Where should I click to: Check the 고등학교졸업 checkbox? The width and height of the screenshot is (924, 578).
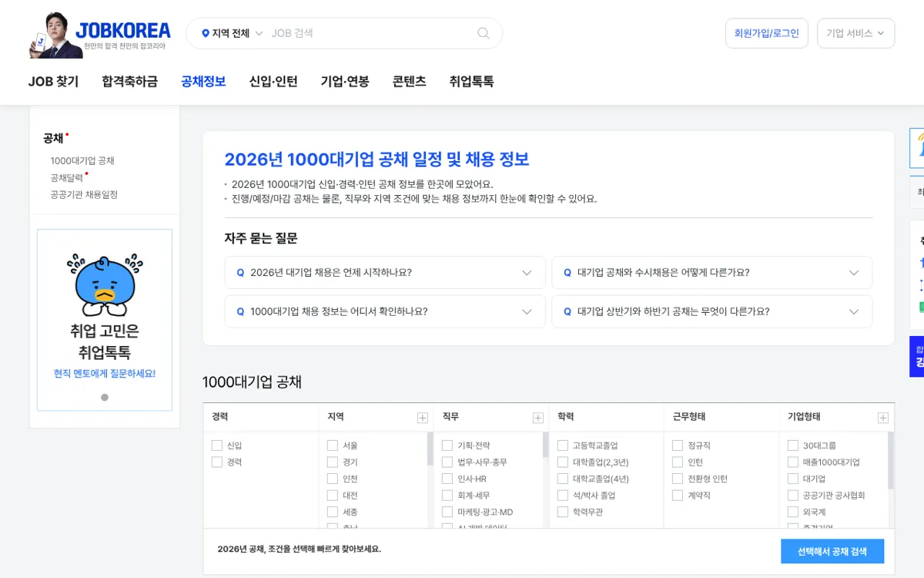click(x=563, y=445)
